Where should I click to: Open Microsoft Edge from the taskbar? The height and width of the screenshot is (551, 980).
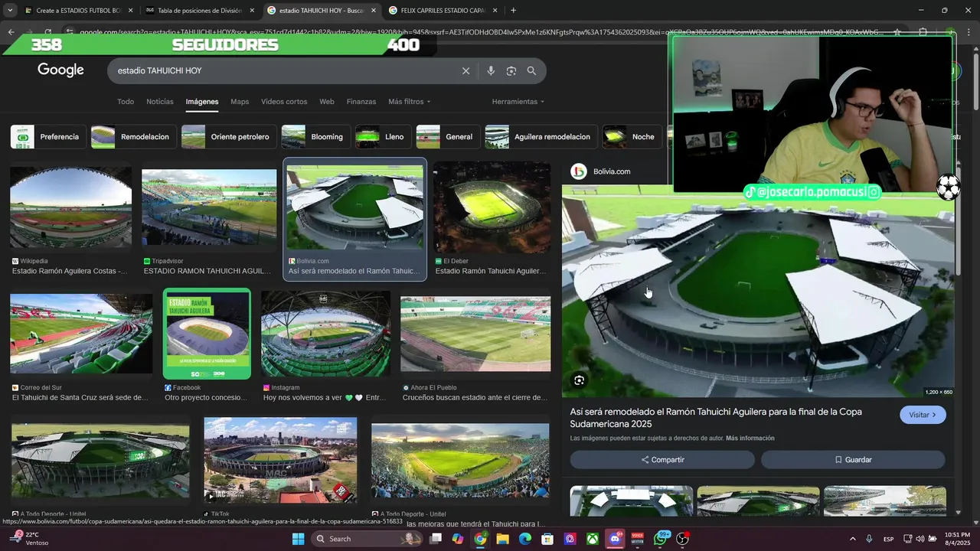525,539
